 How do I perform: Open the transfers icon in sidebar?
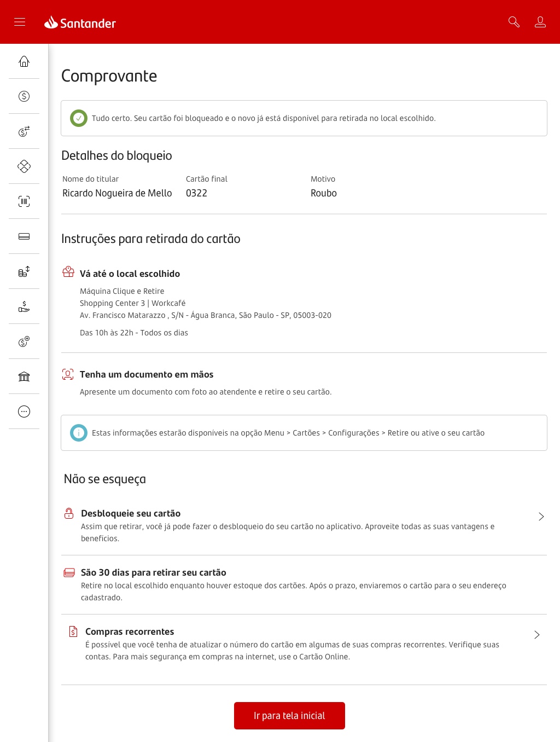[x=24, y=131]
